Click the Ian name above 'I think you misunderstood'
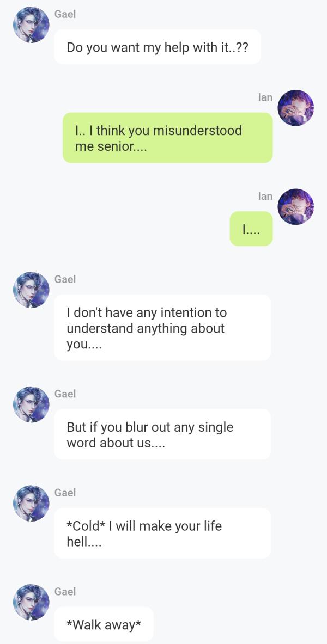 265,97
